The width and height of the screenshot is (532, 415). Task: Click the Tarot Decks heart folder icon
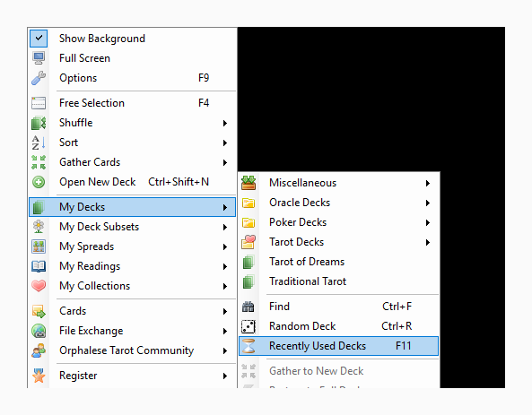click(249, 242)
